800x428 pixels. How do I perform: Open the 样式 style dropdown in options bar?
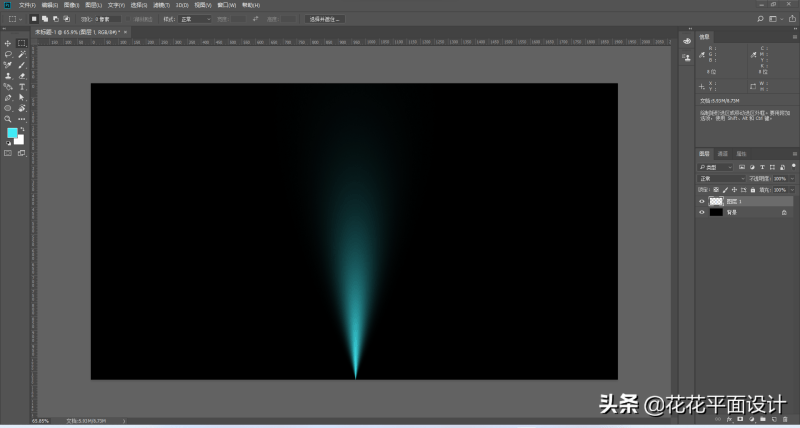pyautogui.click(x=194, y=18)
